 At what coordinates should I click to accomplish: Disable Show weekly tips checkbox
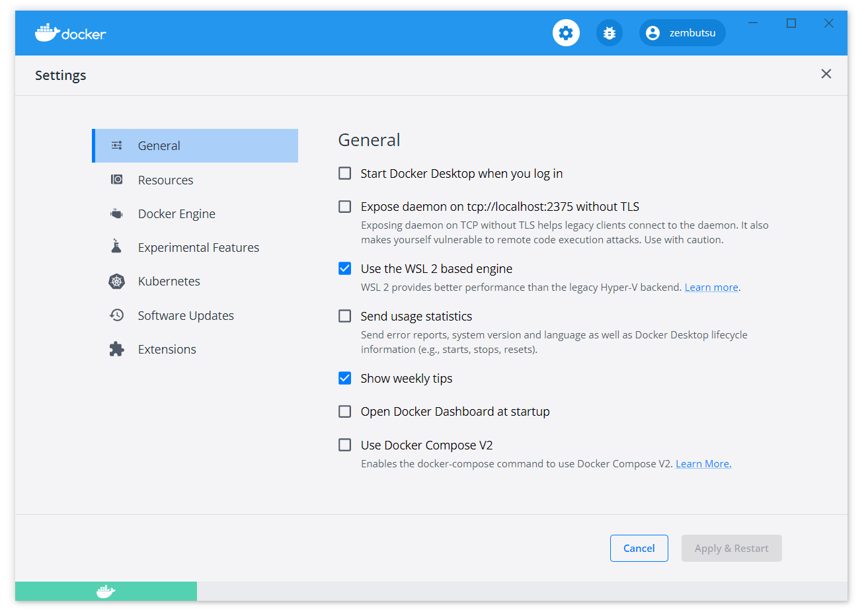(345, 378)
